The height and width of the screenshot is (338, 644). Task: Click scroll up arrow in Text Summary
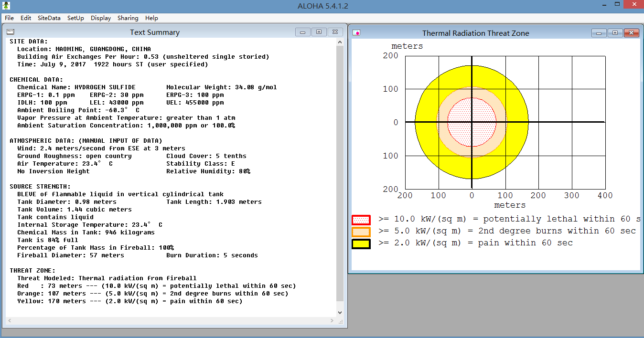coord(340,42)
